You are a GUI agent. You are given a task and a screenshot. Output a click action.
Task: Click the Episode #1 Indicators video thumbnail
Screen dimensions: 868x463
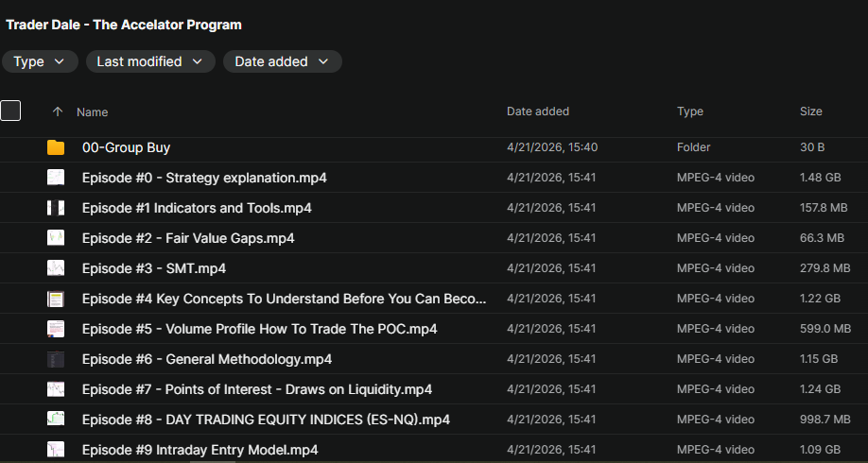(x=56, y=208)
